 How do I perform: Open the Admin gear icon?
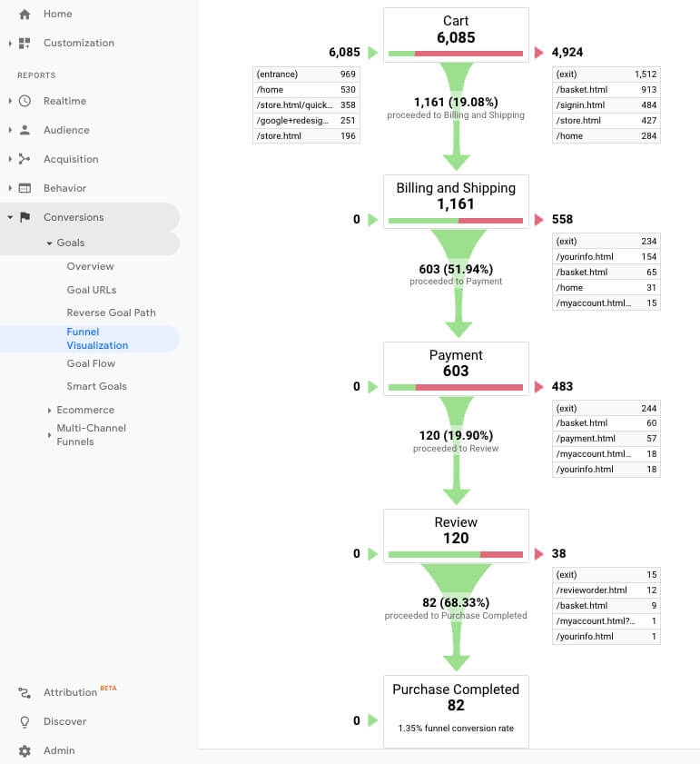[x=25, y=751]
